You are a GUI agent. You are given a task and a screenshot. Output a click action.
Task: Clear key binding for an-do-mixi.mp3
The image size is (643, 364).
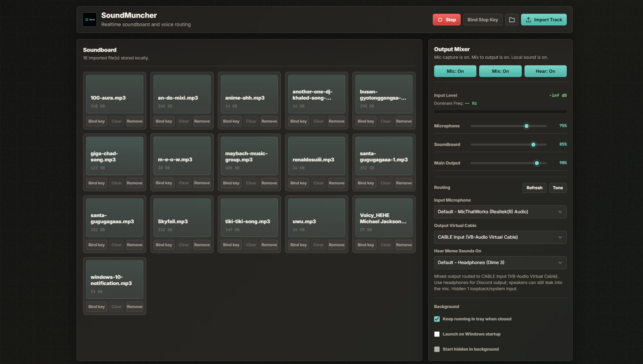[x=184, y=121]
